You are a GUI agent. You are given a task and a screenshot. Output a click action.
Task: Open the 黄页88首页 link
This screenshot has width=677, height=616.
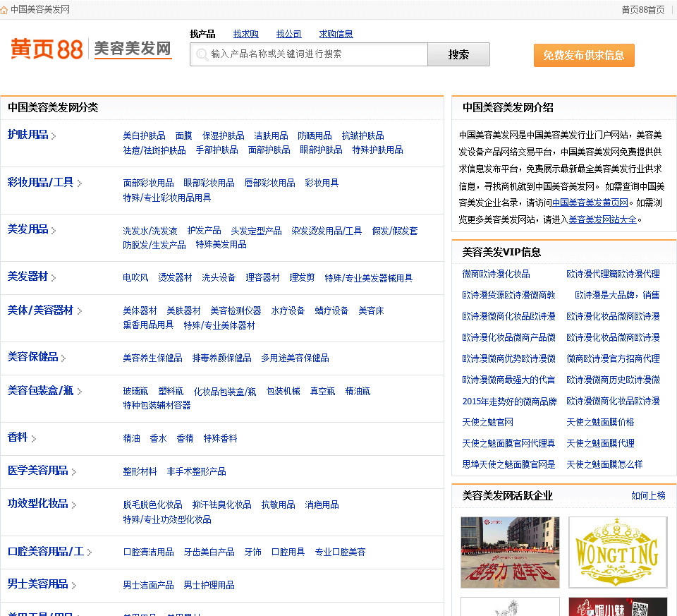(643, 10)
